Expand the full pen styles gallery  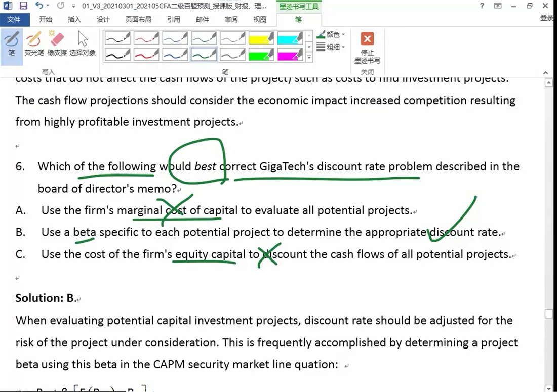point(309,57)
